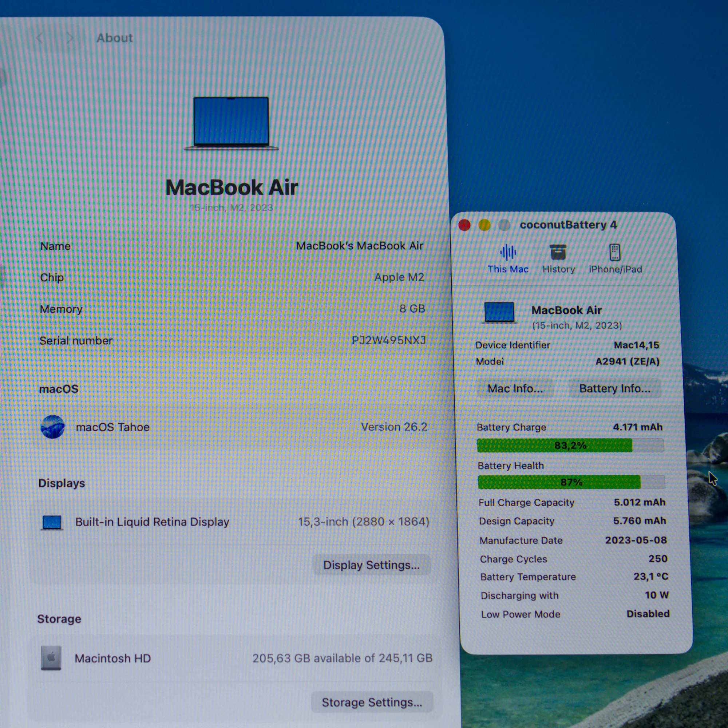Click the MacBook's MacBook Air name field

pos(360,246)
